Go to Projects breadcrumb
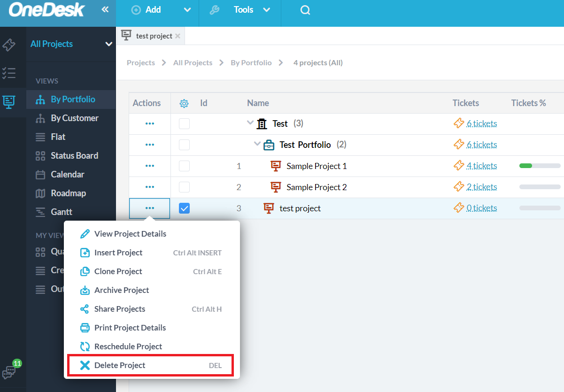The image size is (564, 392). coord(141,63)
